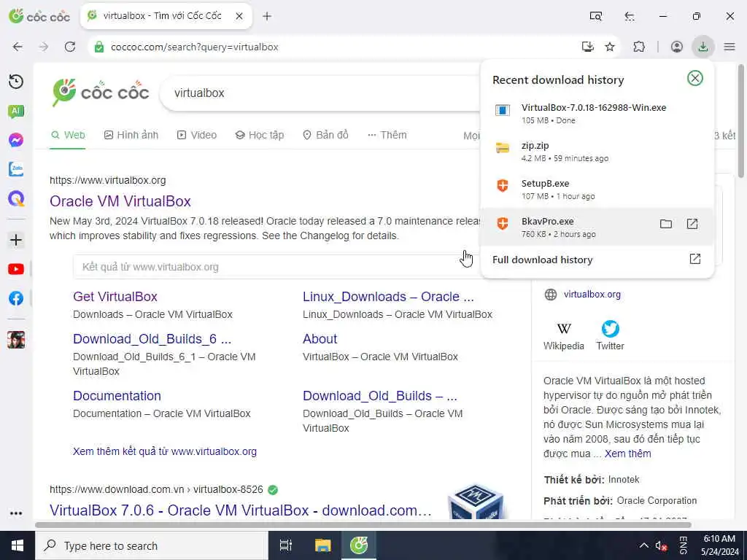The width and height of the screenshot is (747, 560).
Task: Open the Get VirtualBox link
Action: point(115,297)
